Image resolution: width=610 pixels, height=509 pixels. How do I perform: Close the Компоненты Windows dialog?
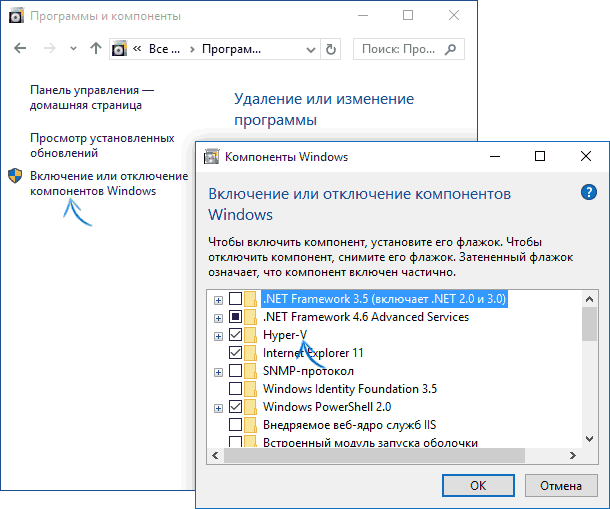click(585, 156)
